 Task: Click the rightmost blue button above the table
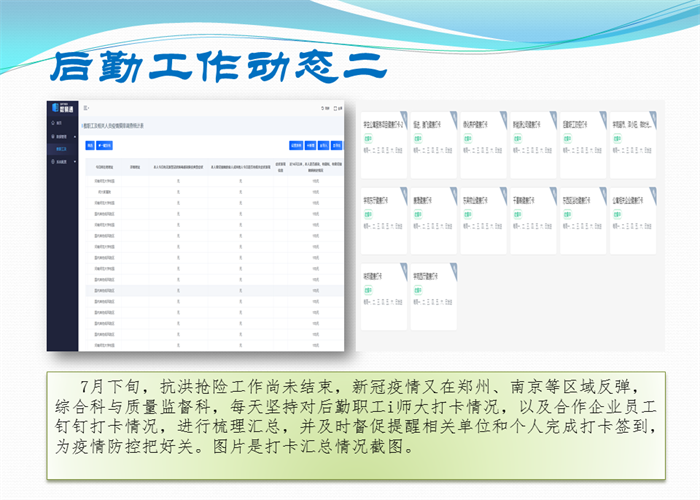(338, 145)
